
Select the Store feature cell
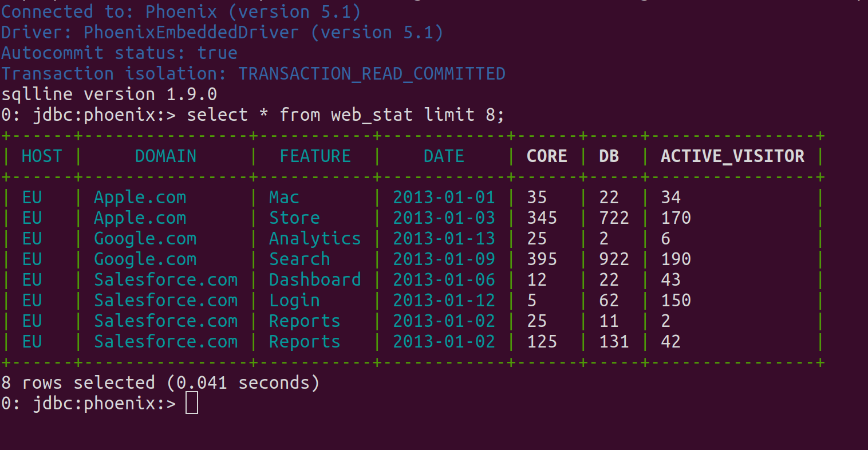(x=294, y=218)
